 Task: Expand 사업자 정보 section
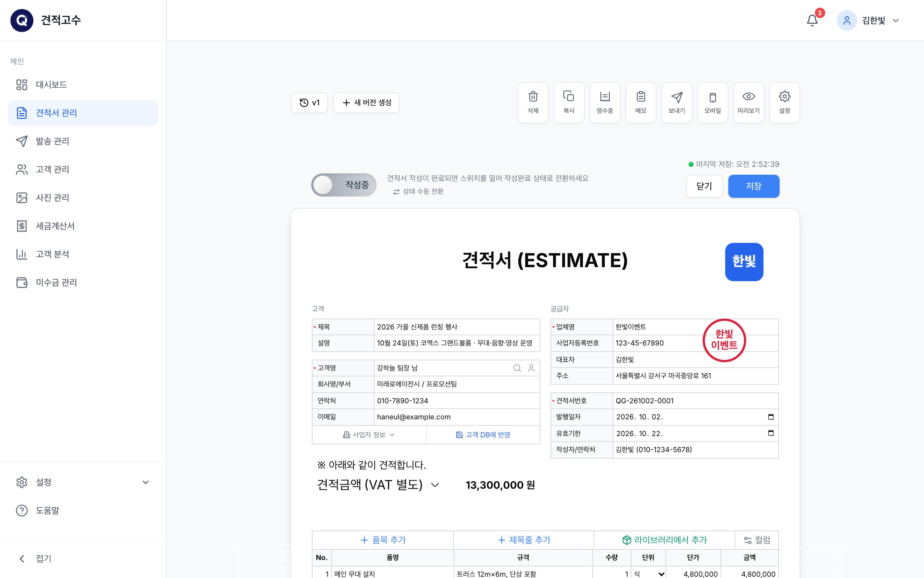tap(369, 435)
